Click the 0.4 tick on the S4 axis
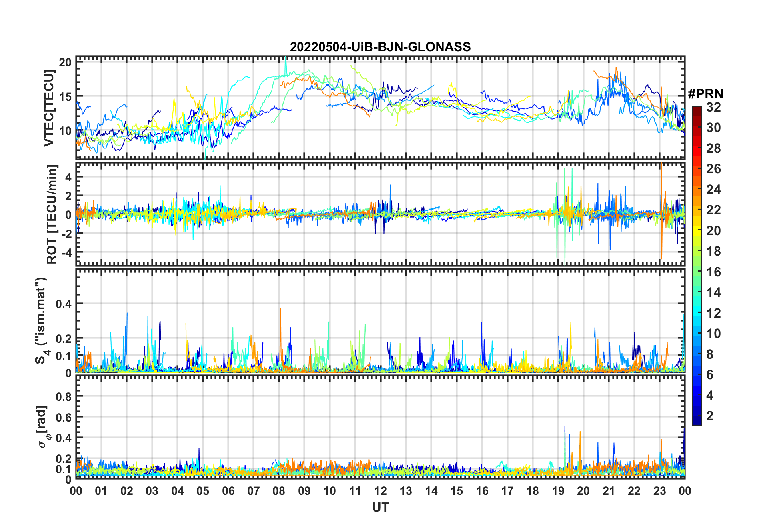The image size is (761, 532). (64, 304)
